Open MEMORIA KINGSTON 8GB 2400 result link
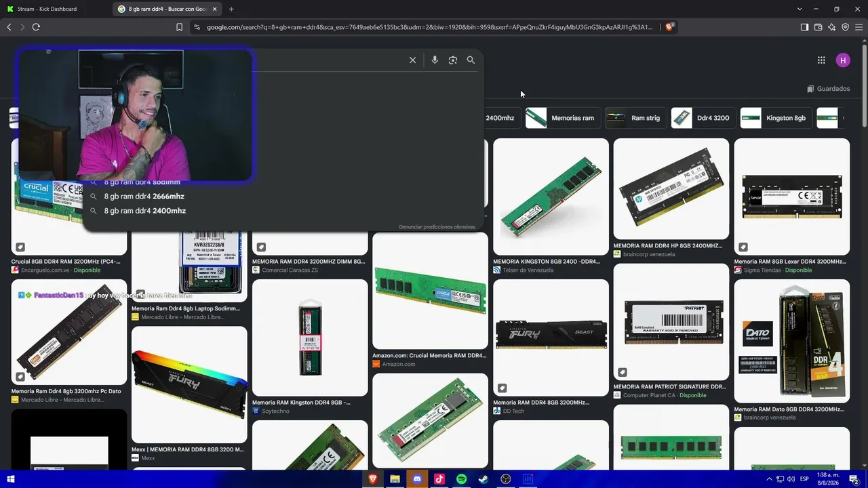868x488 pixels. point(547,262)
